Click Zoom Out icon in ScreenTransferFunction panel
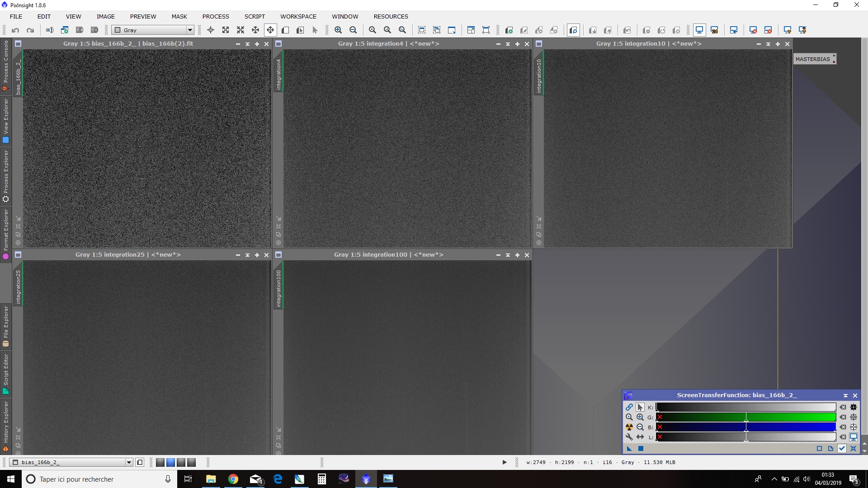 pos(640,427)
